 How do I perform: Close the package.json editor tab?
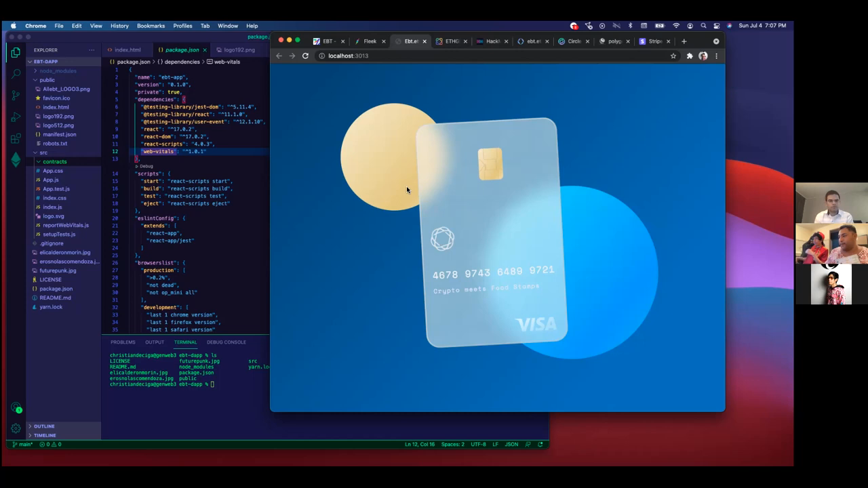[204, 50]
